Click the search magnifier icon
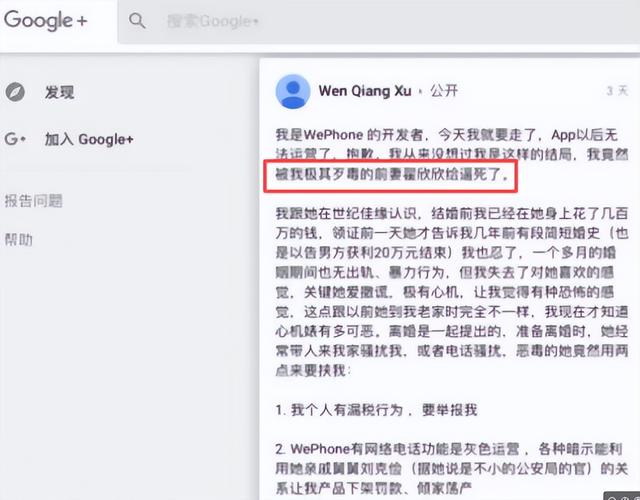Viewport: 640px width, 500px height. click(137, 20)
